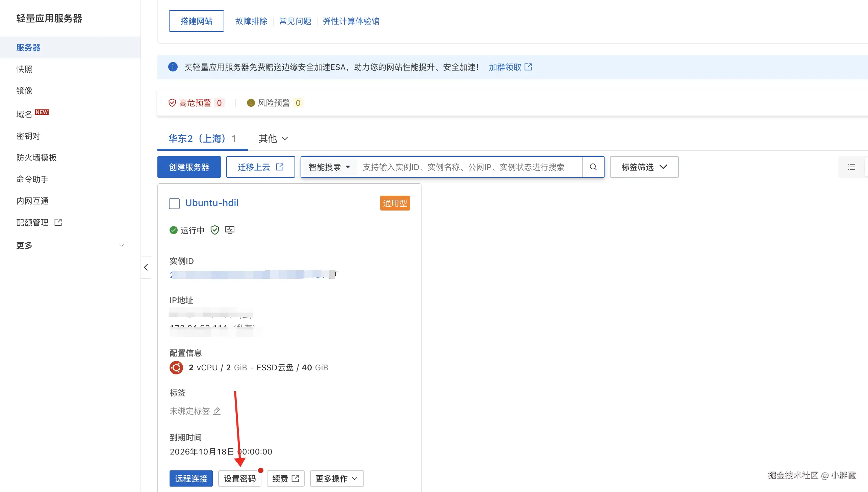Click the 创建服务器 button
Image resolution: width=868 pixels, height=492 pixels.
[189, 167]
